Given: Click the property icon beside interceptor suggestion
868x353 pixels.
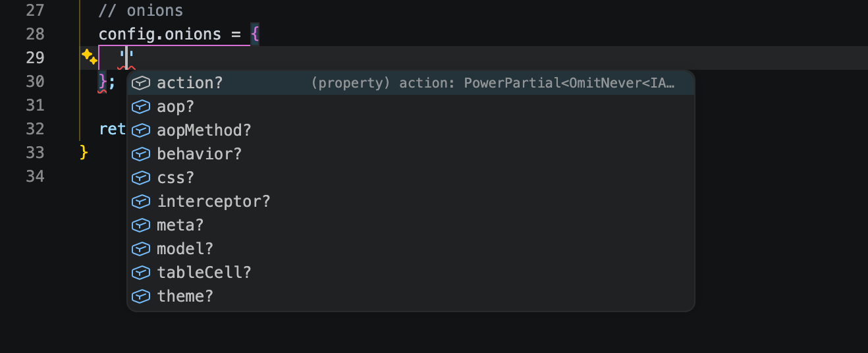Looking at the screenshot, I should (x=140, y=202).
